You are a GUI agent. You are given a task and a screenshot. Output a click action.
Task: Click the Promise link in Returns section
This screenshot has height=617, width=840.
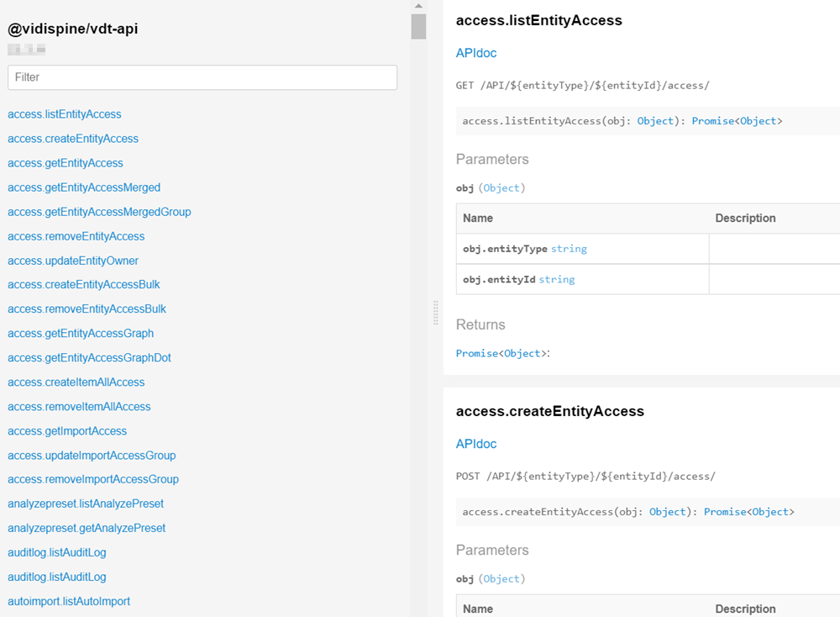pyautogui.click(x=476, y=354)
